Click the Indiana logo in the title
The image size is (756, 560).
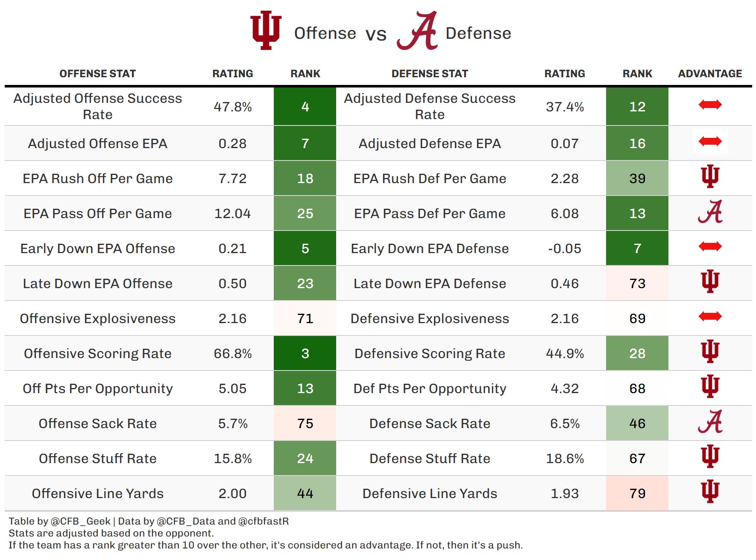266,30
